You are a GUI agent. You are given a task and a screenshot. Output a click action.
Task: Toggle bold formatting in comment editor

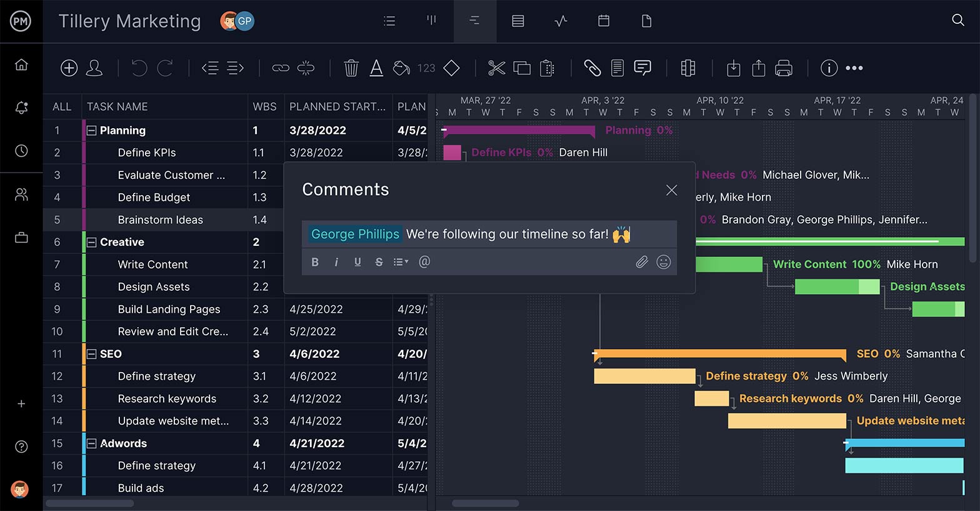(x=315, y=262)
